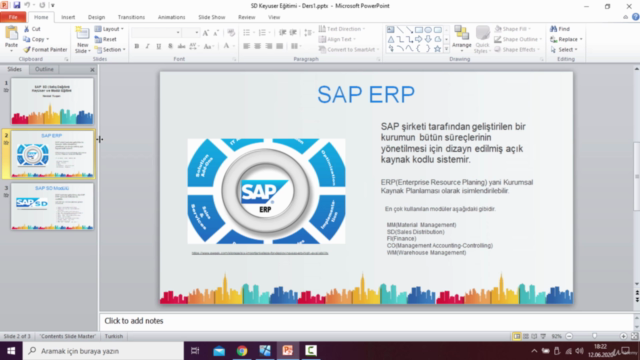Open the Section dropdown
Viewport: 640px width, 360px height.
[x=110, y=49]
